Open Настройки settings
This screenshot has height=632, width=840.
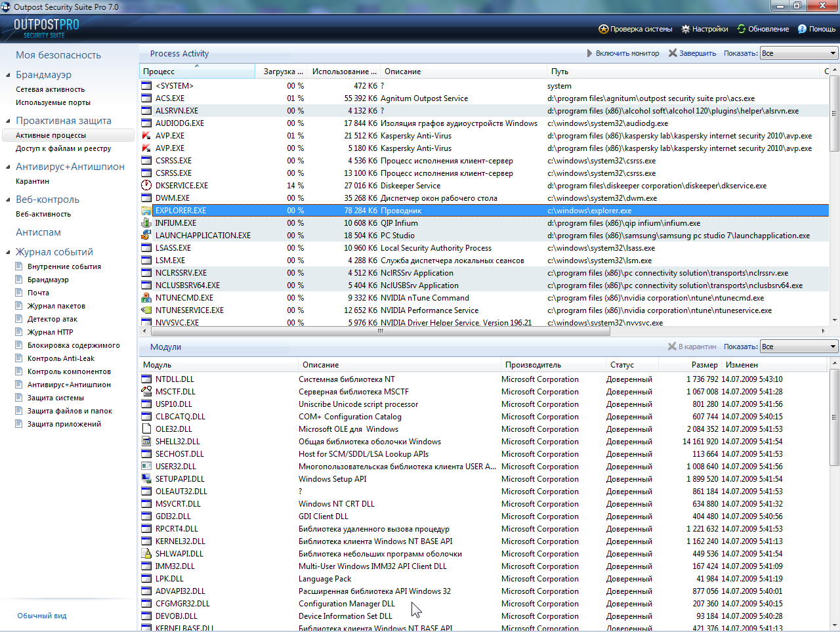pos(704,29)
